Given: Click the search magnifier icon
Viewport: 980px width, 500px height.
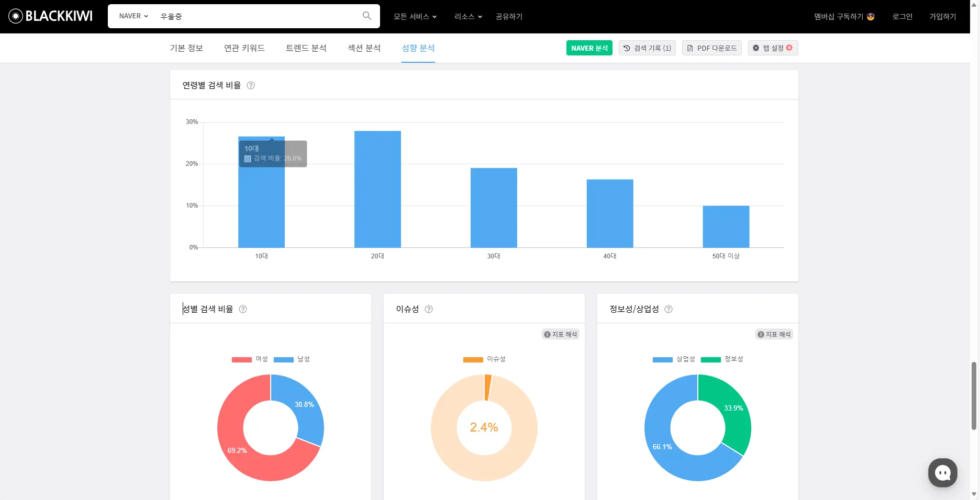Looking at the screenshot, I should click(367, 16).
